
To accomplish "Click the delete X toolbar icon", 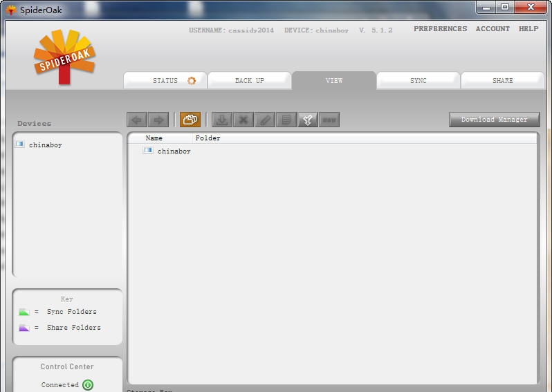I will coord(243,120).
